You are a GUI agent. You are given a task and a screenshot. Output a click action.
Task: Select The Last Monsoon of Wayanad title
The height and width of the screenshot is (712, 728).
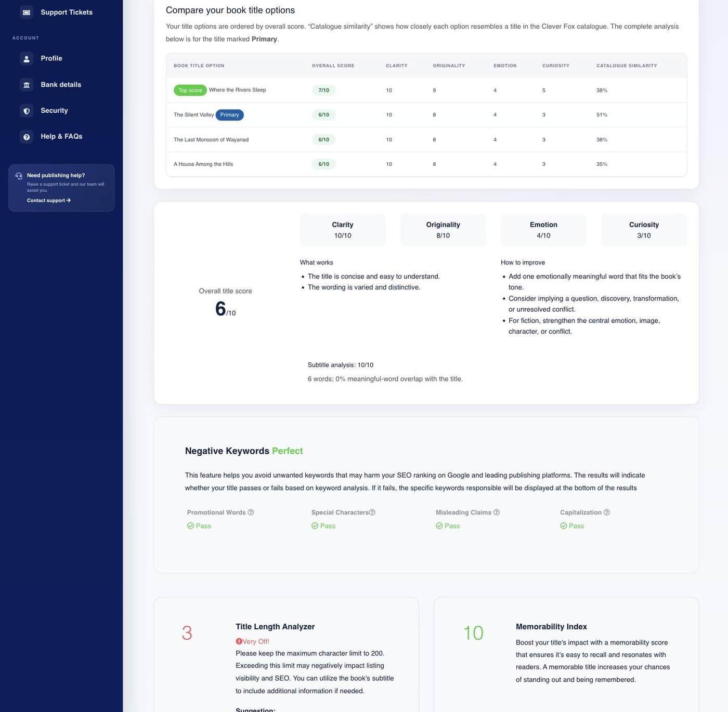click(x=211, y=140)
